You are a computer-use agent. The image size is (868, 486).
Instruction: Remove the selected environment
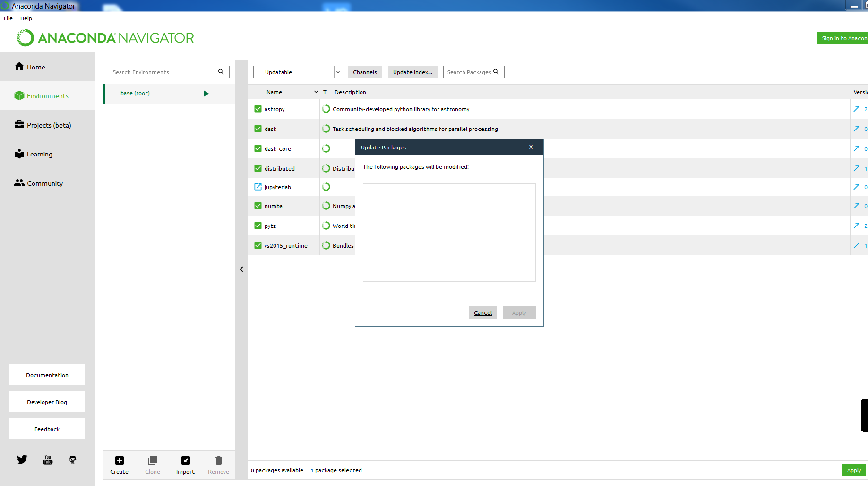point(218,464)
